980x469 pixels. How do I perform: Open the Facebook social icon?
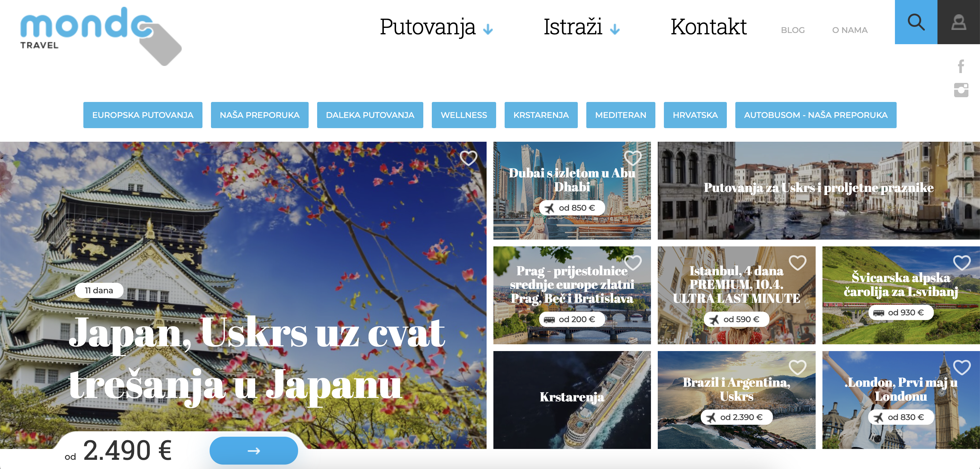961,66
